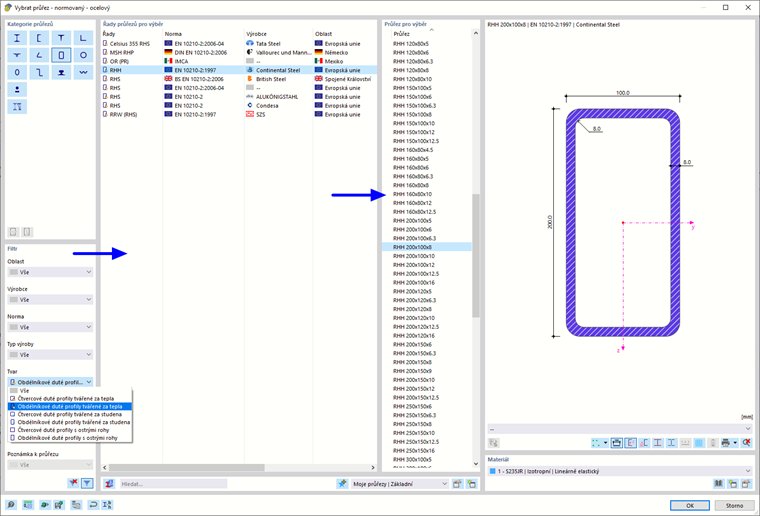The image size is (760, 516).
Task: Select section RHH 250x150x16
Action: 427,451
